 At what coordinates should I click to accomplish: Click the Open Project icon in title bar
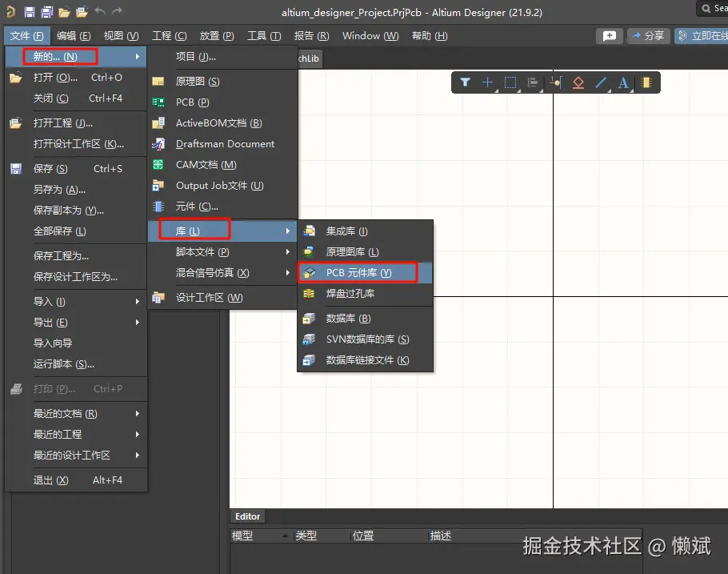[82, 12]
